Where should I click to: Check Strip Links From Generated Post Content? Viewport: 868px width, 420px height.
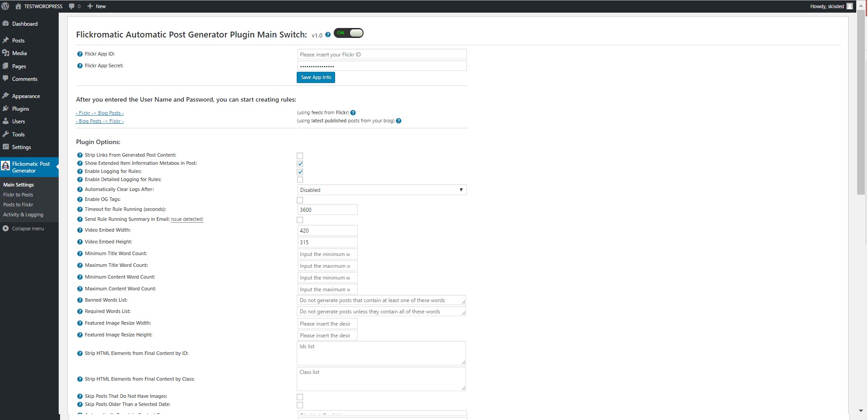pos(300,156)
